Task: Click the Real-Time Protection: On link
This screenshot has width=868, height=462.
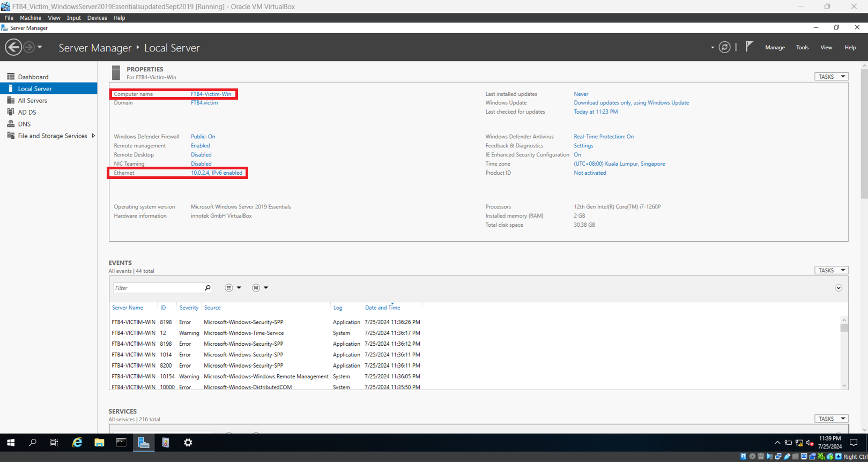Action: tap(604, 136)
